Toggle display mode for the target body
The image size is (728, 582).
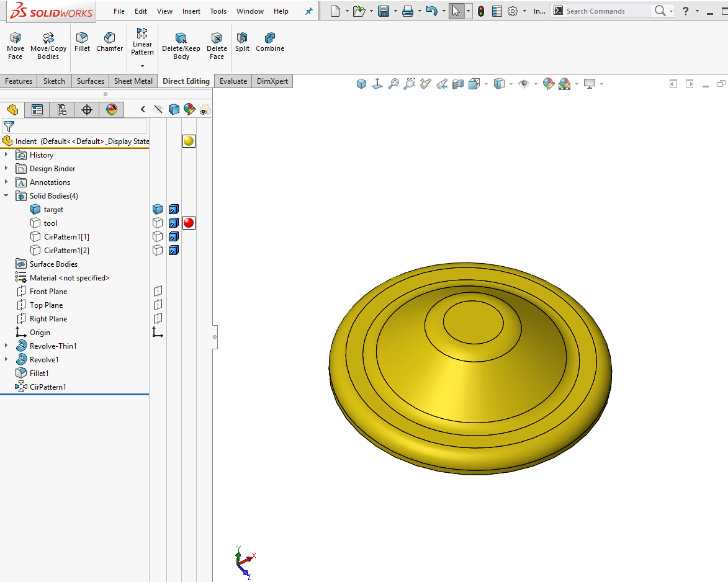coord(174,209)
